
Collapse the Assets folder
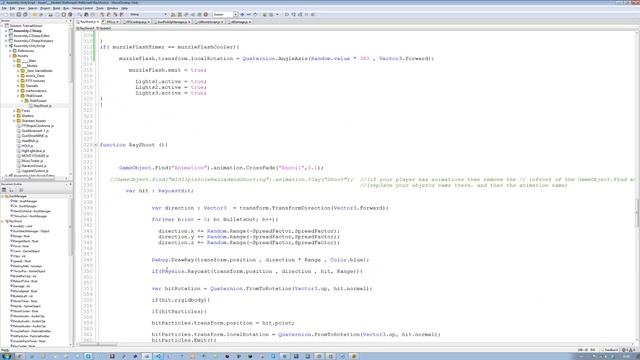coord(10,56)
